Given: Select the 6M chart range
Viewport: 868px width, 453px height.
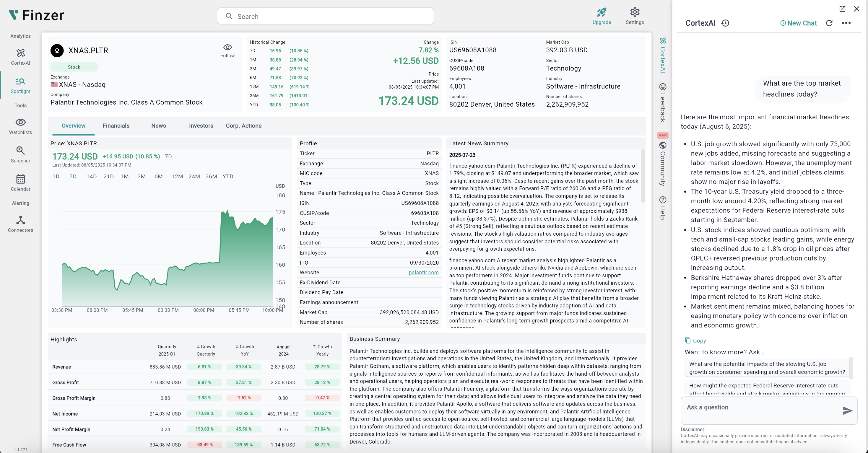Looking at the screenshot, I should coord(158,177).
